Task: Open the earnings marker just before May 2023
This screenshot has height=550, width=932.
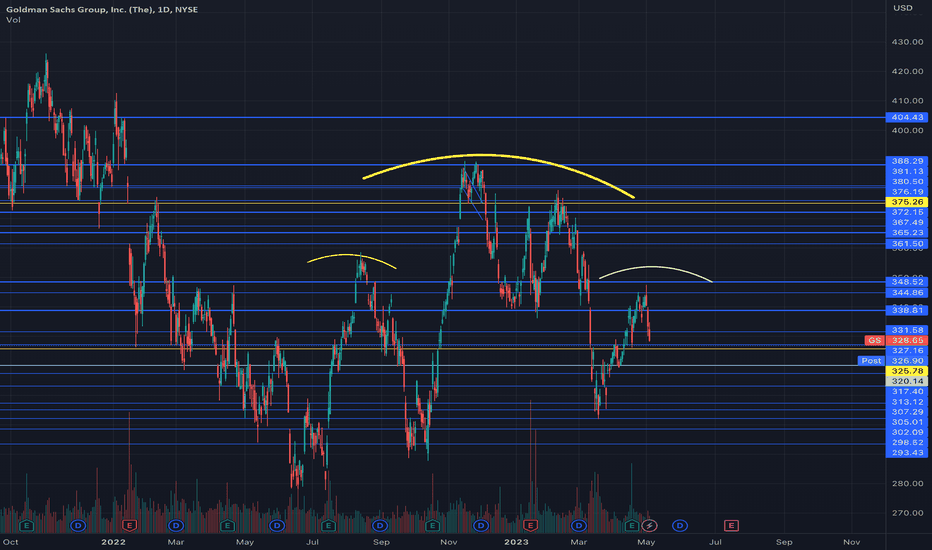Action: click(632, 526)
